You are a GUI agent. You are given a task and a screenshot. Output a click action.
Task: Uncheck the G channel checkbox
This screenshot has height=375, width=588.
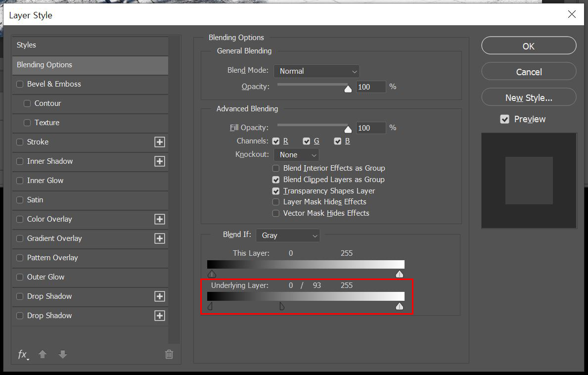(307, 141)
